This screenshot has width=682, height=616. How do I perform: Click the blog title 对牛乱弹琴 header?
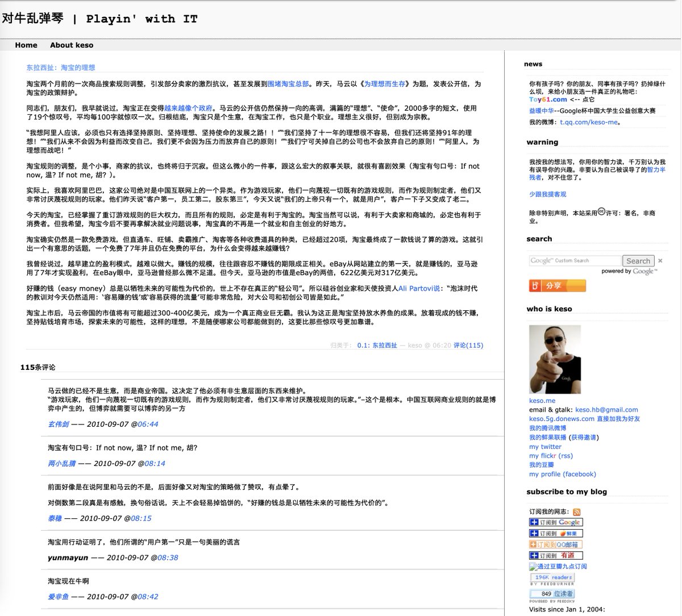point(99,19)
